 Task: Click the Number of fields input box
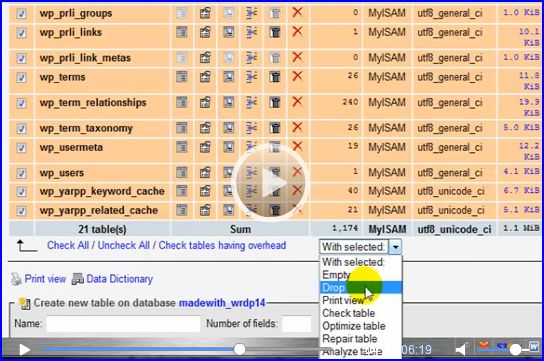297,324
